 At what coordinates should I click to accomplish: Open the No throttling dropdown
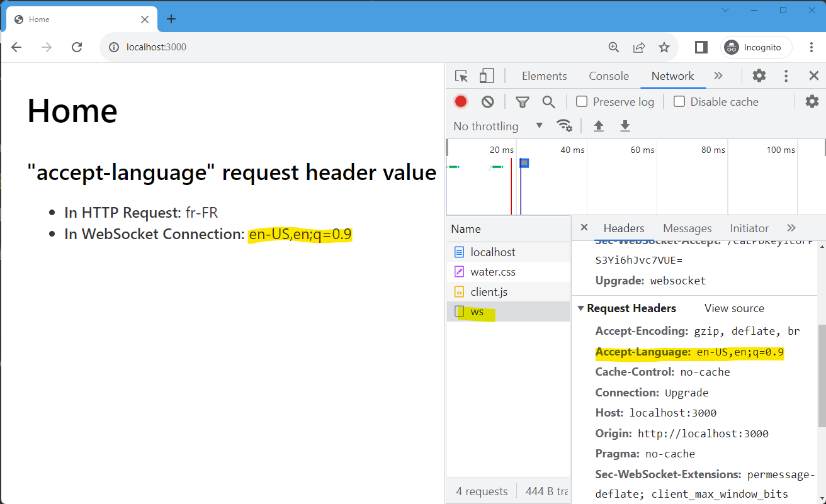coord(497,126)
